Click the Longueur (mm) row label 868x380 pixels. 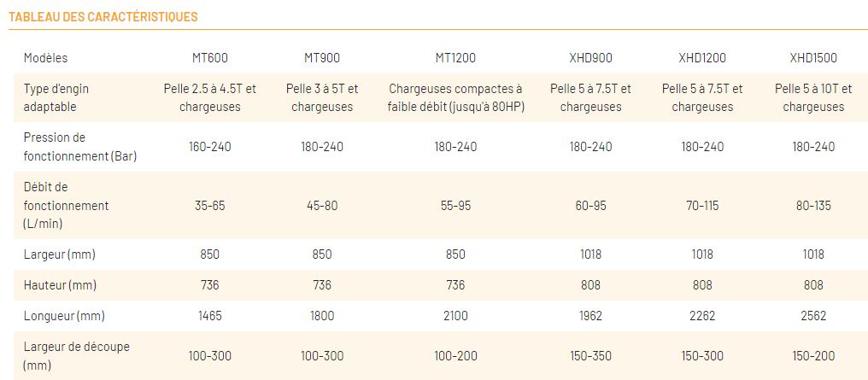point(63,316)
